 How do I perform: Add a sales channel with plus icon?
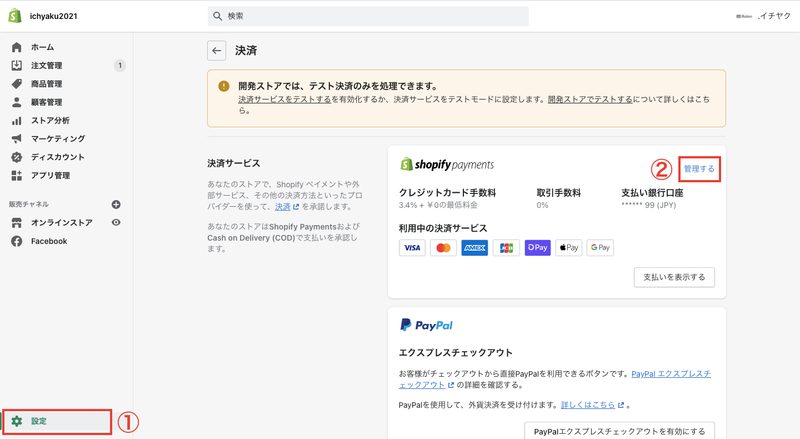coord(116,204)
